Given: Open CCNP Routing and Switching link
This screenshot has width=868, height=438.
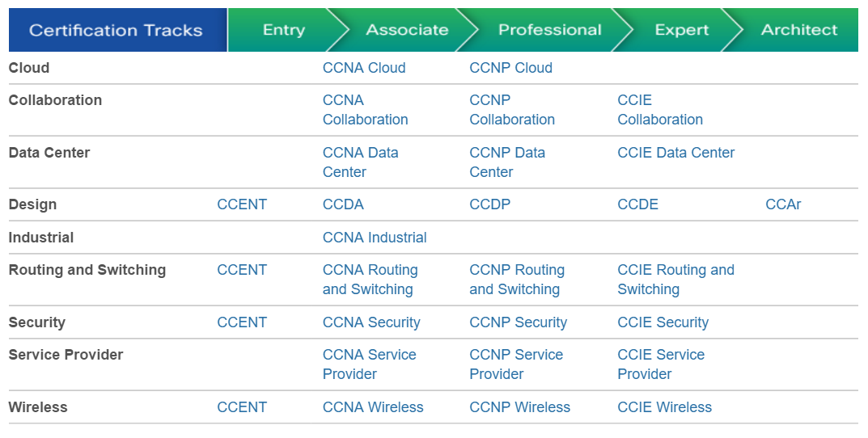Looking at the screenshot, I should pos(517,280).
